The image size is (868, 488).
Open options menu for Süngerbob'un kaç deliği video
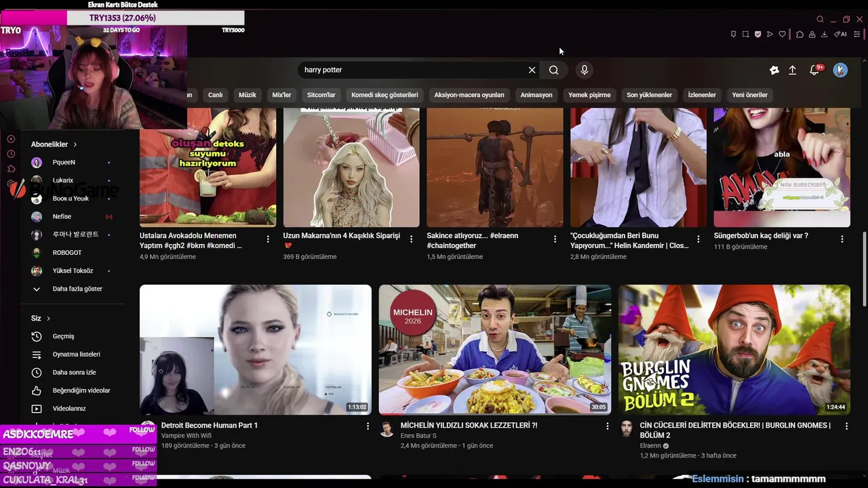pos(842,239)
